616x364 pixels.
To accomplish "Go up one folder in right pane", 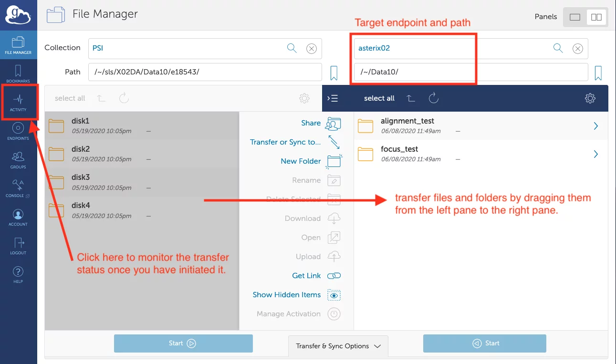I will [x=410, y=98].
